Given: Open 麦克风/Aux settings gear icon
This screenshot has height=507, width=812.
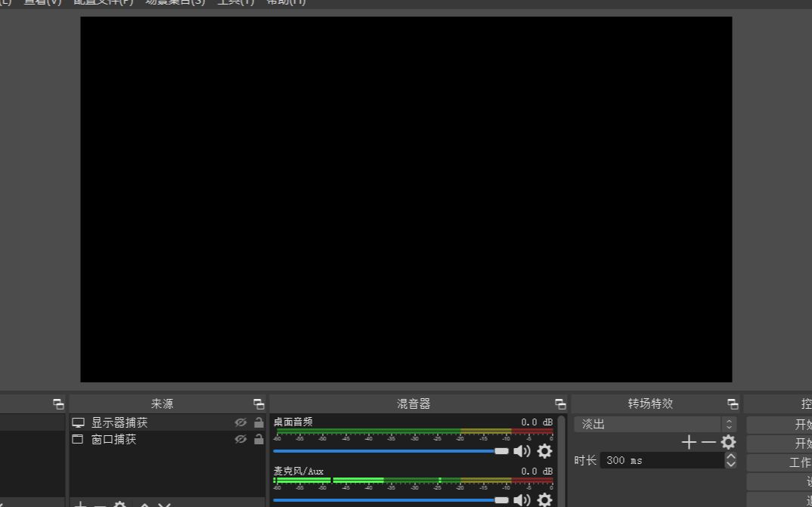Looking at the screenshot, I should pos(544,499).
